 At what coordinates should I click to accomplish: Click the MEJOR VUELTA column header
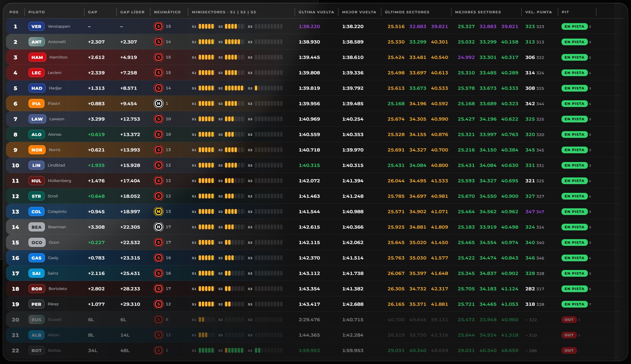359,12
